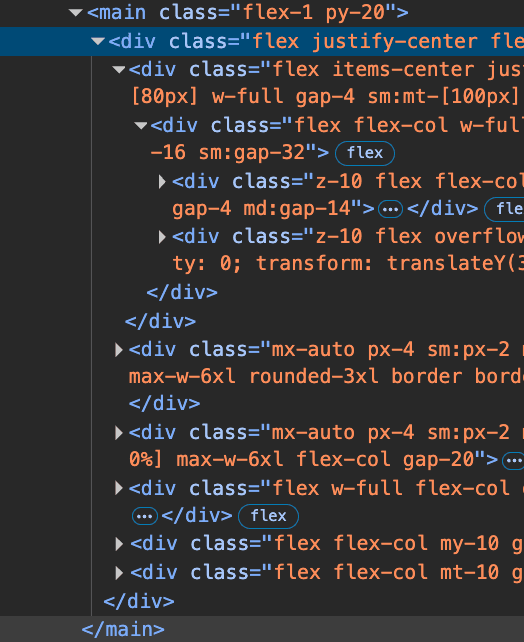Viewport: 524px width, 642px height.
Task: Click the "max-w-6xl rounded-3xl border" class text
Action: (x=296, y=376)
